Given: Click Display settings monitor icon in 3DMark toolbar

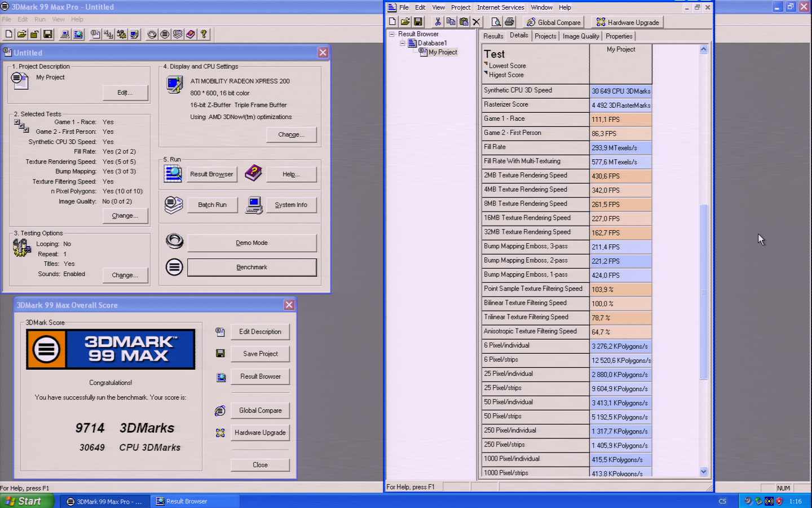Looking at the screenshot, I should tap(134, 34).
